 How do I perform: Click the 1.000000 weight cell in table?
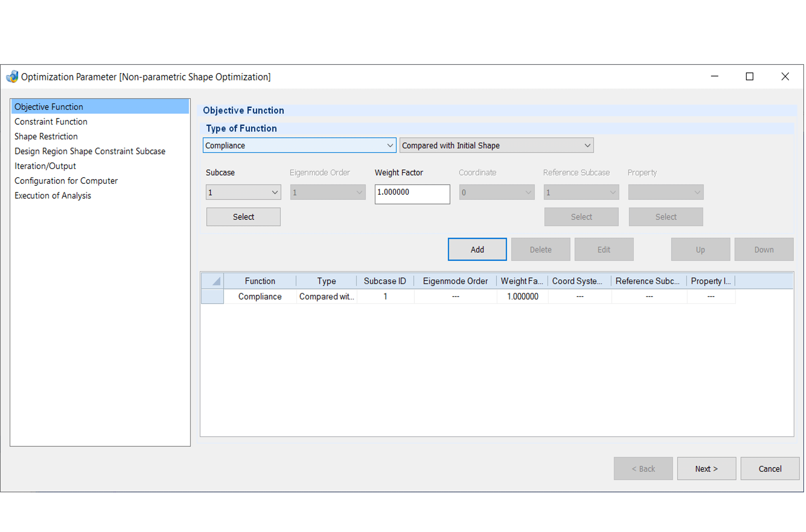tap(523, 297)
